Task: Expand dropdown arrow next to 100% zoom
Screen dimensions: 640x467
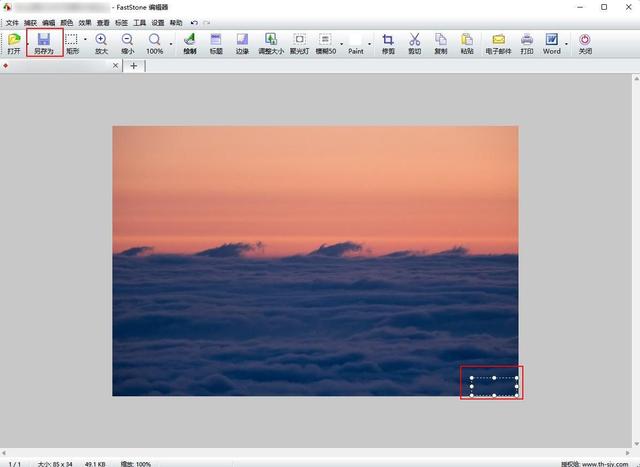Action: (171, 44)
